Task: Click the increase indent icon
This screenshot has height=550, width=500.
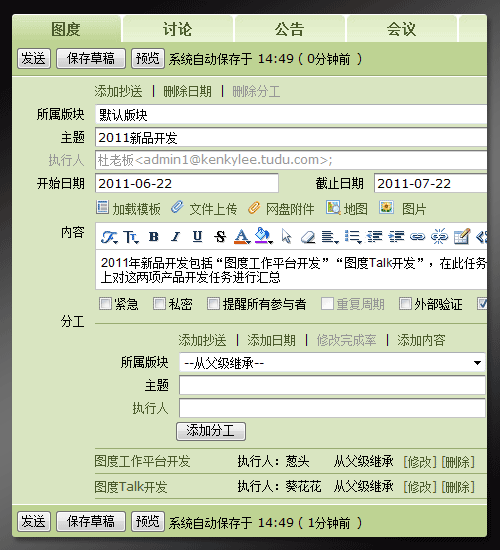Action: pos(396,237)
